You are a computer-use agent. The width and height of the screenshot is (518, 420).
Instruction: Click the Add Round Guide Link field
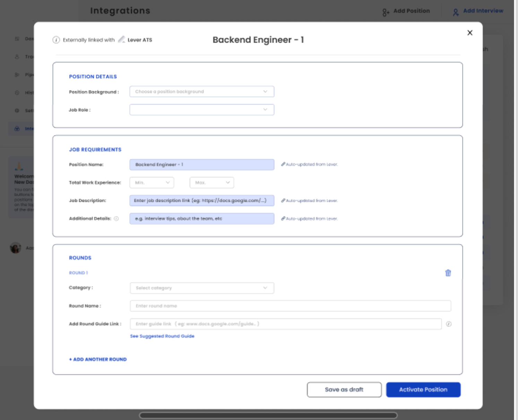286,324
